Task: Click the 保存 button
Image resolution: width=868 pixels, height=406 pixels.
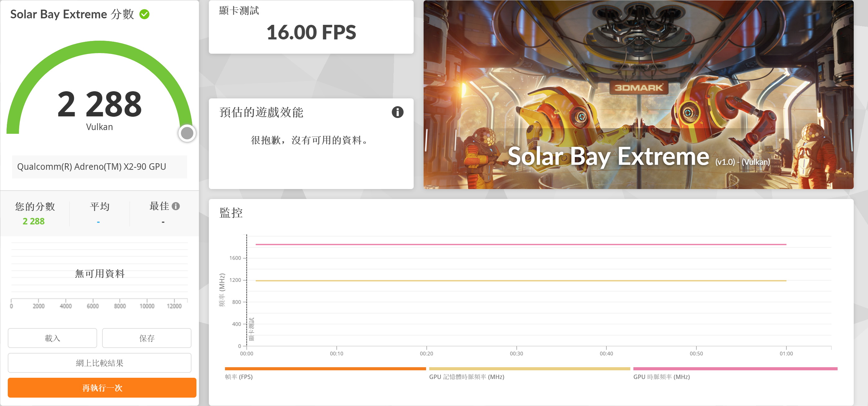Action: point(146,338)
